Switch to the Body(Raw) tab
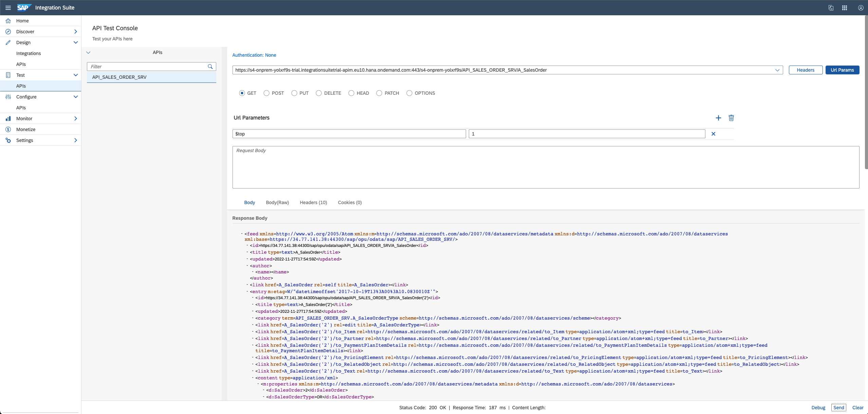The image size is (868, 414). point(277,202)
